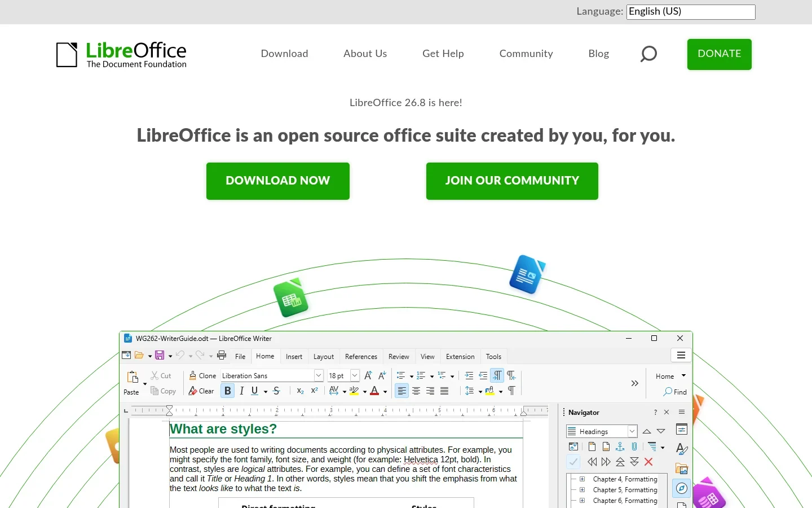Select Align Left paragraph button
The width and height of the screenshot is (812, 508).
click(x=401, y=391)
